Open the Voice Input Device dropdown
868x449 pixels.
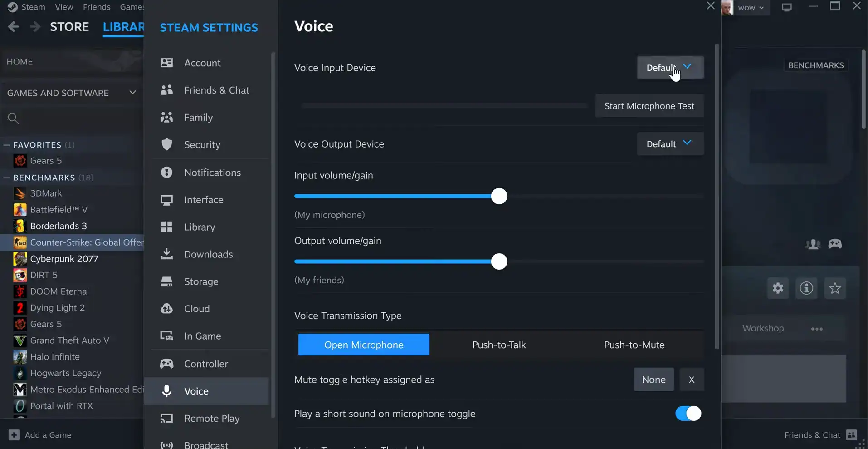click(670, 67)
